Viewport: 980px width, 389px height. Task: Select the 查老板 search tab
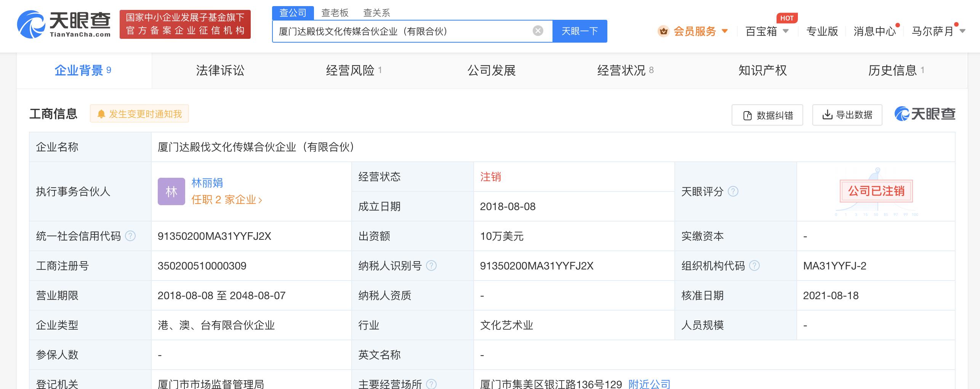335,13
